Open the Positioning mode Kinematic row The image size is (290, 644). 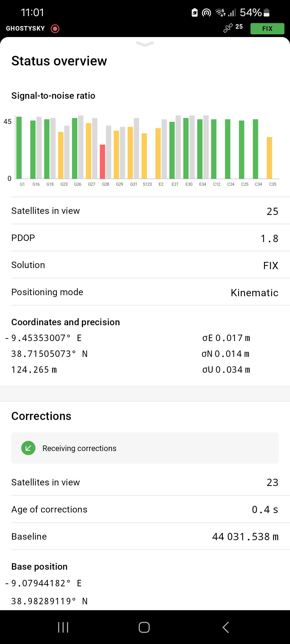click(145, 292)
